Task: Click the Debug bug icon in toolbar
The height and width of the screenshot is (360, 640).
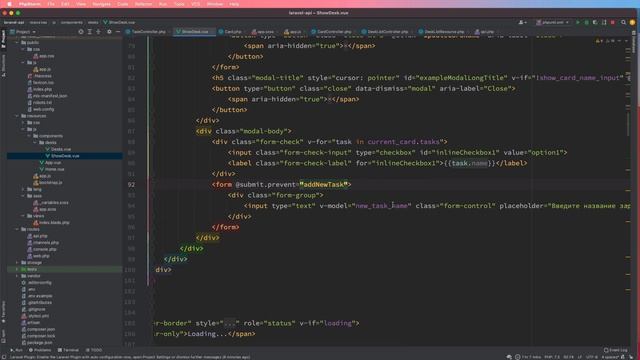Action: 587,22
